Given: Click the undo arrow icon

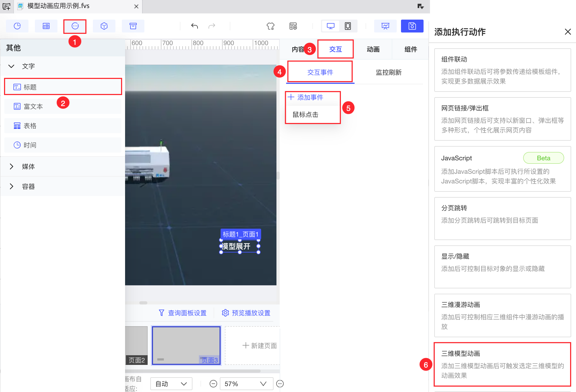Looking at the screenshot, I should pos(194,26).
